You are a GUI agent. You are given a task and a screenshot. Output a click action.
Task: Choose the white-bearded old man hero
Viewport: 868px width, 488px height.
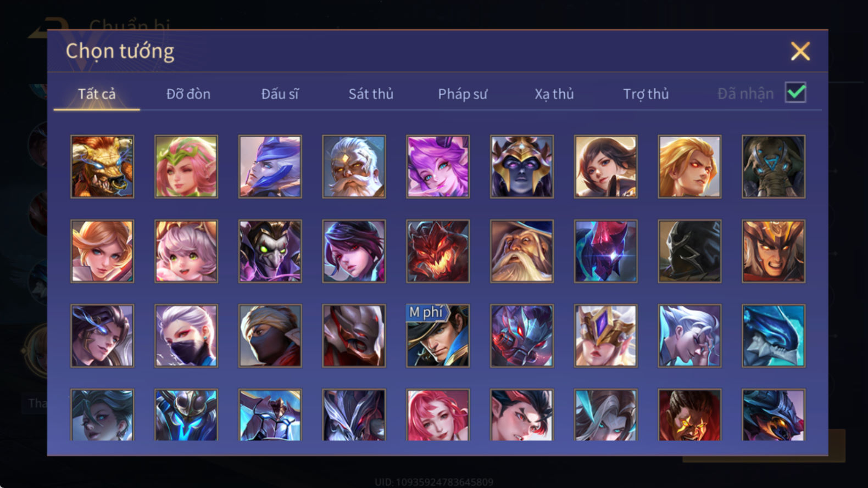[x=354, y=167]
